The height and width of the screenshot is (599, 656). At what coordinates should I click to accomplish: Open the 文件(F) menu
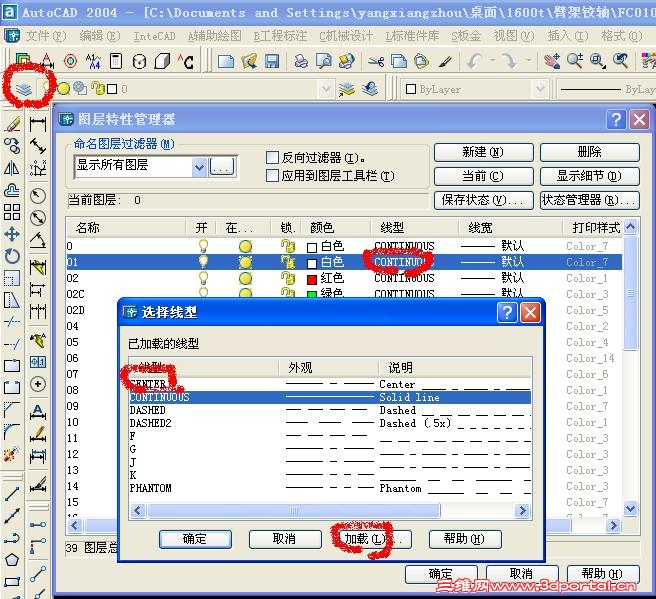(x=46, y=36)
